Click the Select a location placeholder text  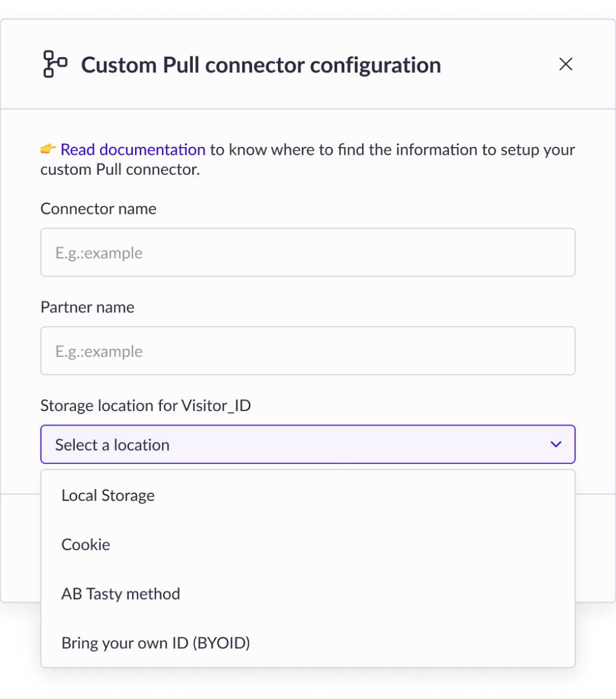112,445
